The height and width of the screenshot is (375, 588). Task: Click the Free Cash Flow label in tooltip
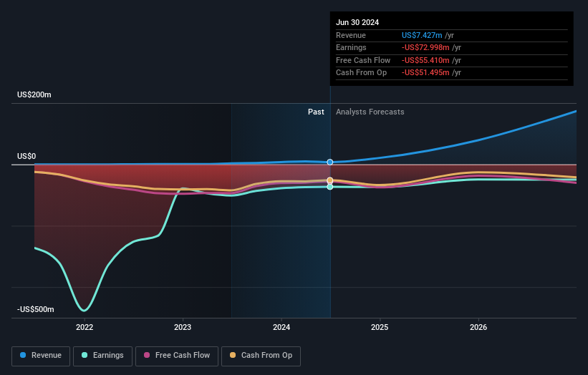pos(363,60)
